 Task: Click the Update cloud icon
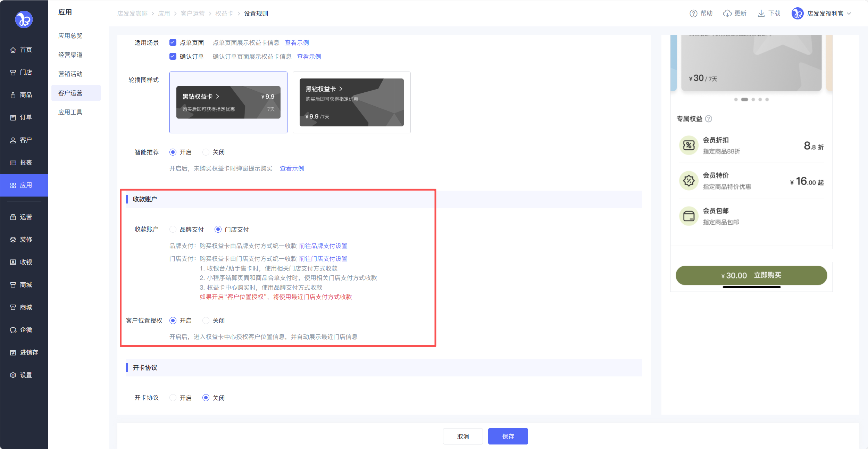(727, 14)
